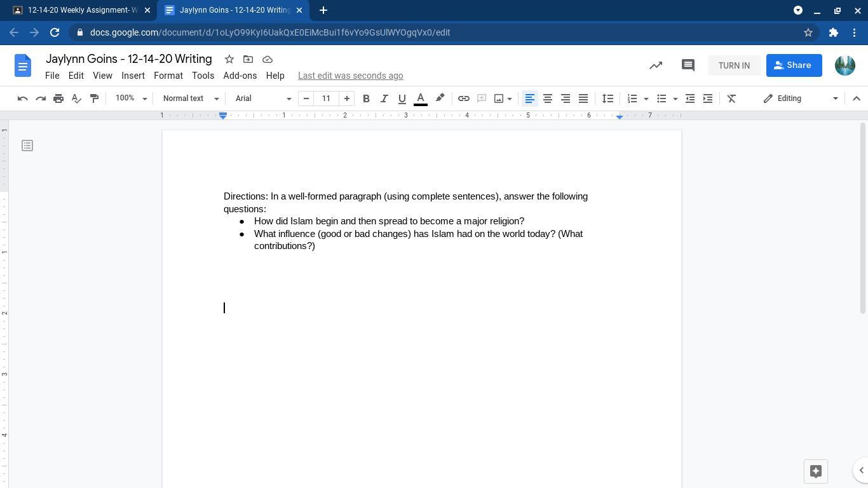Open line spacing options
The width and height of the screenshot is (868, 488).
pyautogui.click(x=608, y=98)
